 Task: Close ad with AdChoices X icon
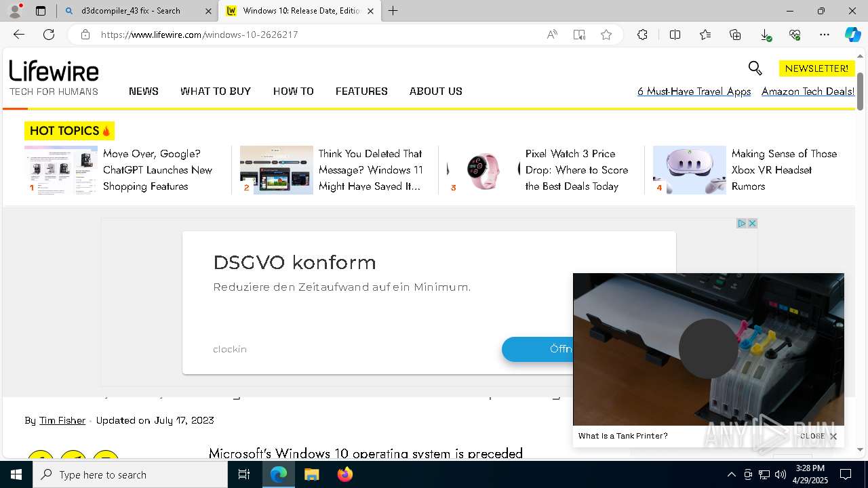(x=752, y=223)
